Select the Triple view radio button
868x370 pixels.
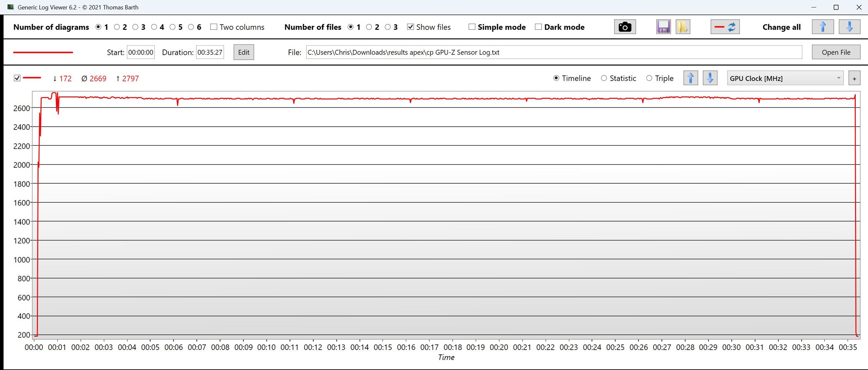[649, 78]
